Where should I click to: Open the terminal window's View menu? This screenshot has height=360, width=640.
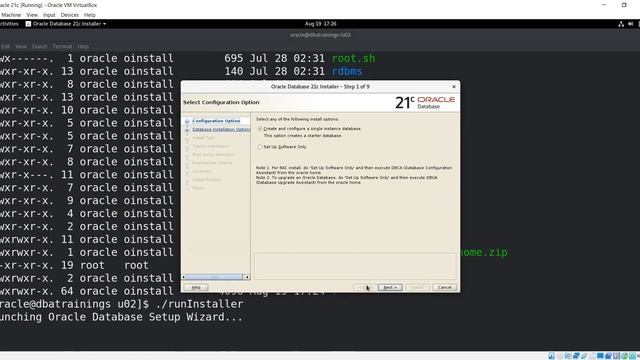coord(20,47)
